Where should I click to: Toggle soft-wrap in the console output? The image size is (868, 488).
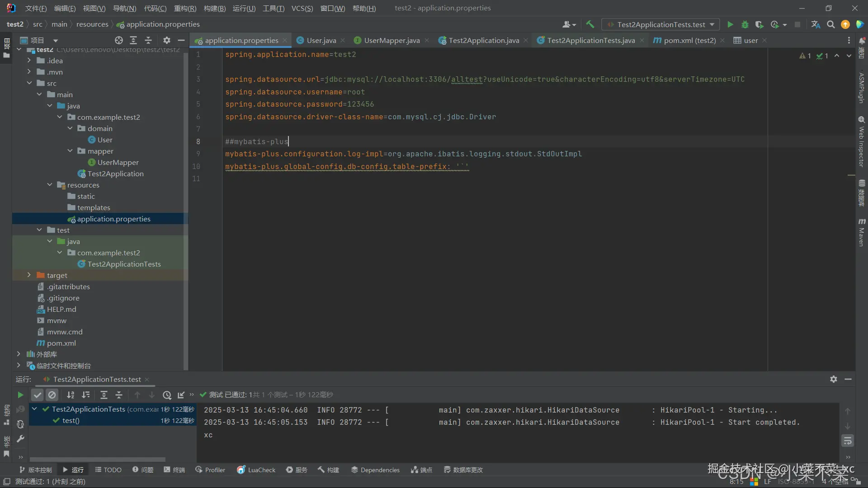[x=848, y=441]
